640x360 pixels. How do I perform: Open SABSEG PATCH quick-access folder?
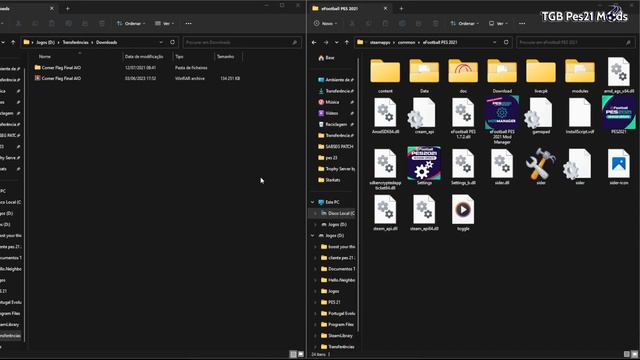point(335,147)
